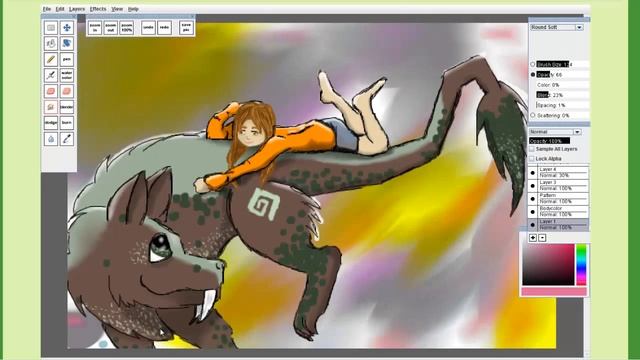
Task: Toggle visibility of Layer 1
Action: coord(533,225)
